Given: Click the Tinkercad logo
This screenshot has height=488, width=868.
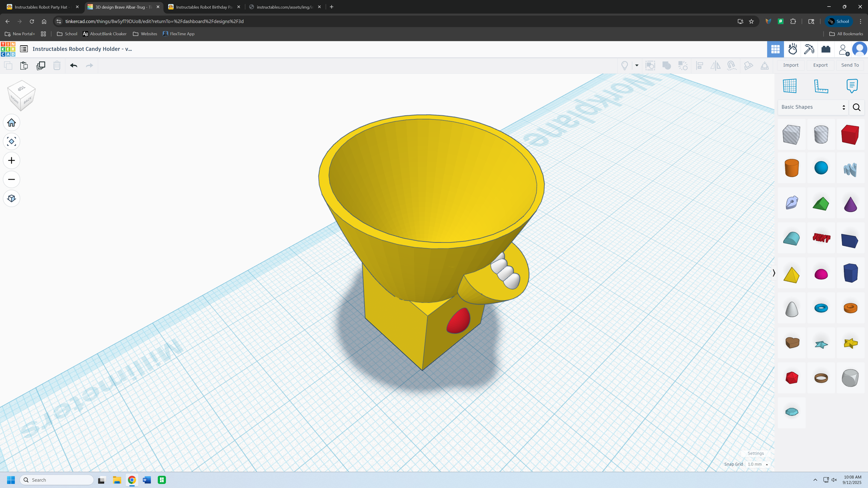Looking at the screenshot, I should coord(8,49).
